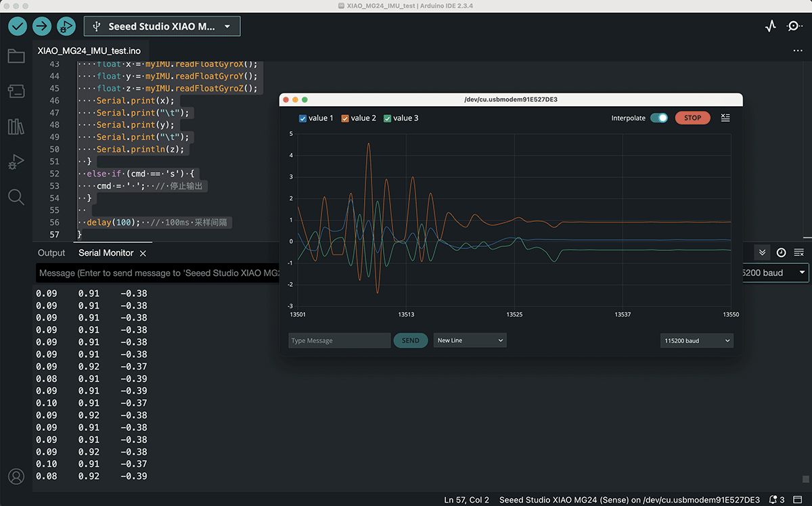Open the board selector dropdown

click(162, 26)
